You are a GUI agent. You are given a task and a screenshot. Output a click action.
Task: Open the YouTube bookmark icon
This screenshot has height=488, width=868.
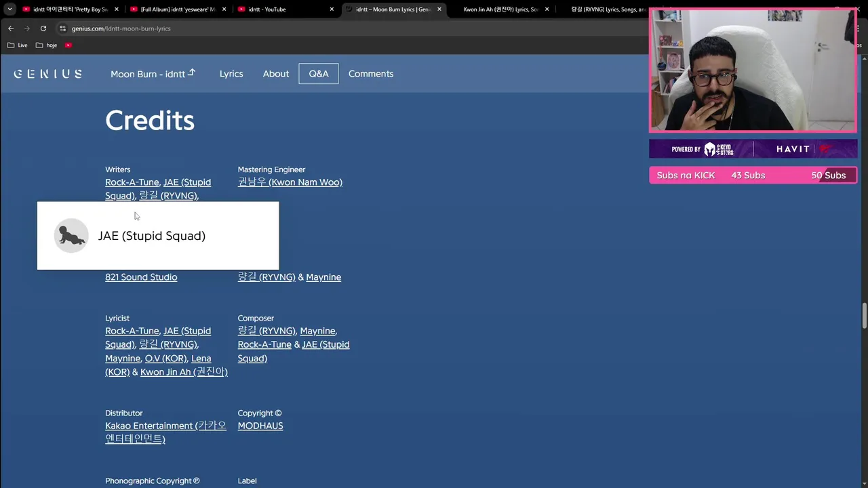tap(68, 45)
